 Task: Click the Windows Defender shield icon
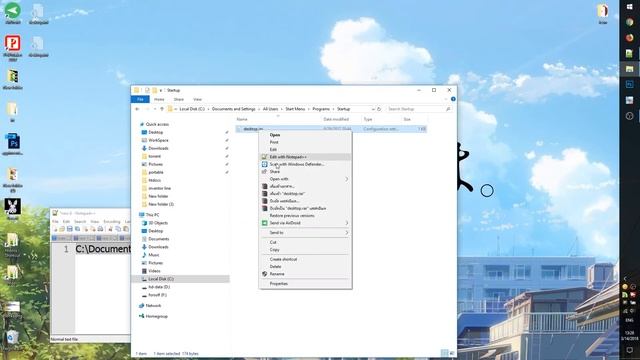coord(264,164)
